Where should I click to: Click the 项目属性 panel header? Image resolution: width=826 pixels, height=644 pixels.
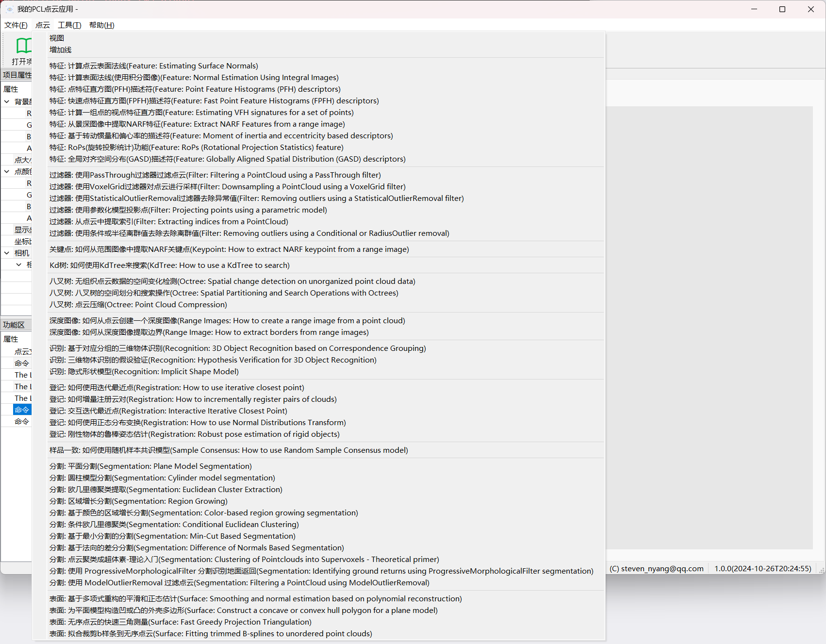[17, 75]
